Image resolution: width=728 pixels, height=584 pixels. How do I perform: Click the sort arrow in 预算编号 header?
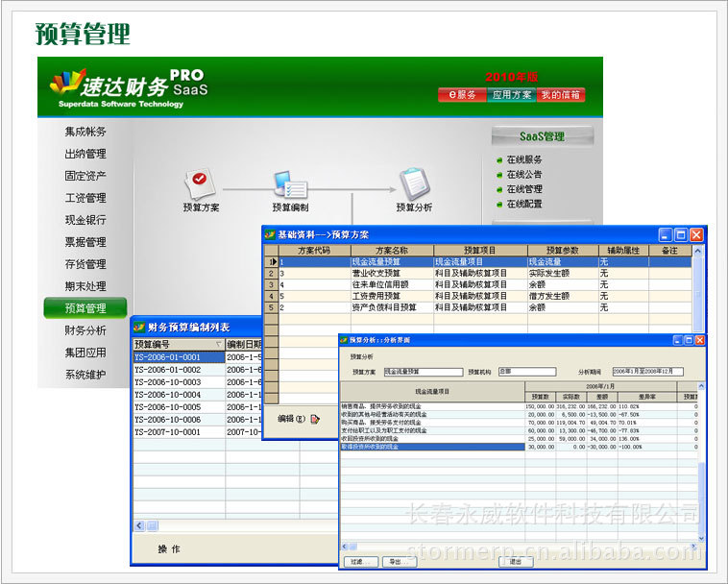[x=219, y=344]
